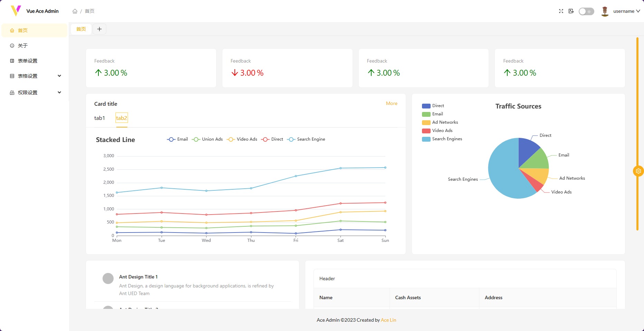Toggle Union Ads series in line legend

click(x=207, y=139)
